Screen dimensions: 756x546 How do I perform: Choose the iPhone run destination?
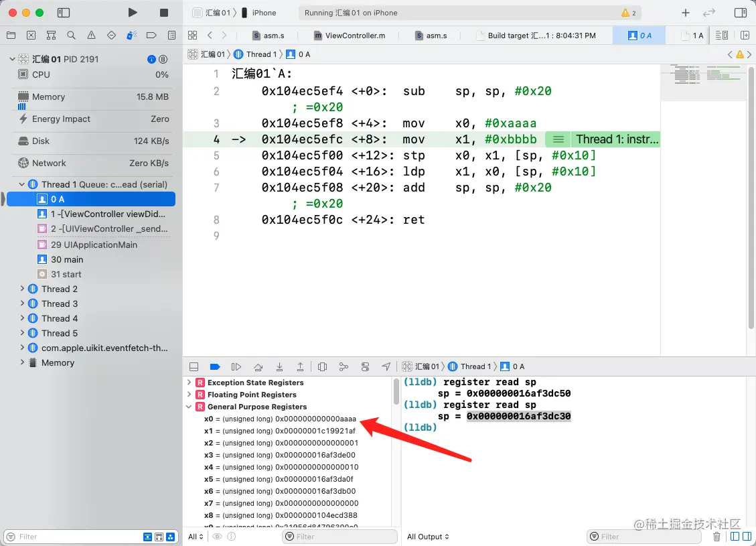tap(259, 13)
